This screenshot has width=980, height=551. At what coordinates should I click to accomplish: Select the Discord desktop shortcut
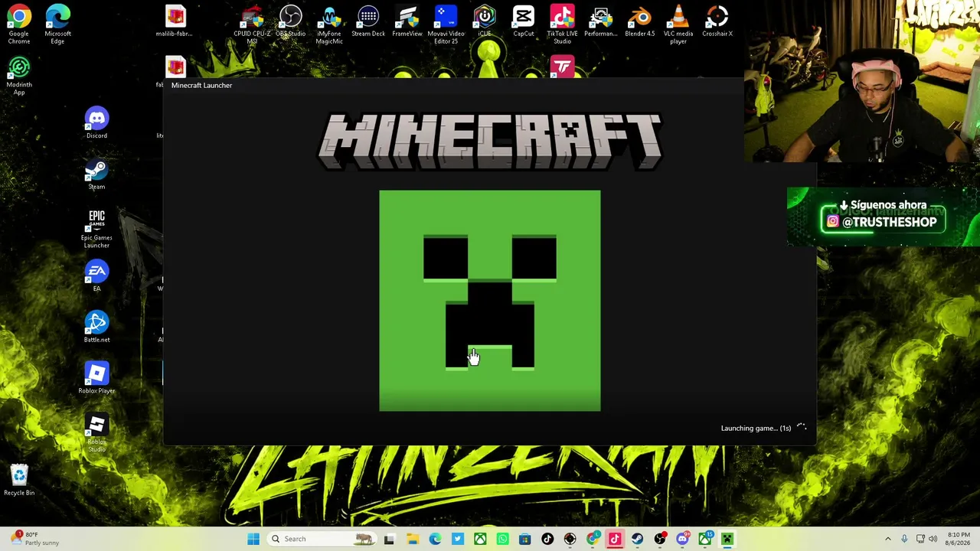96,122
